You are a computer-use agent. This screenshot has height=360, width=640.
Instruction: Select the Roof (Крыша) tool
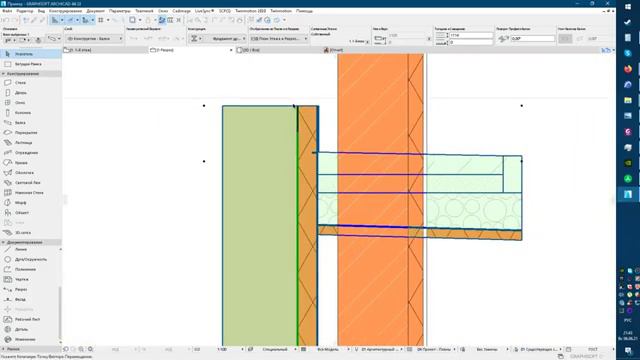[x=31, y=162]
